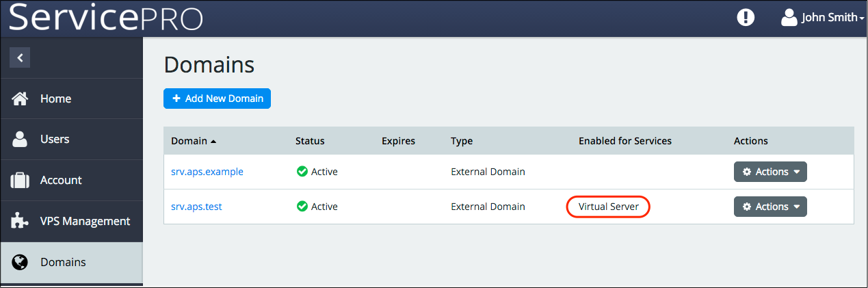Click the John Smith user avatar icon

[789, 18]
